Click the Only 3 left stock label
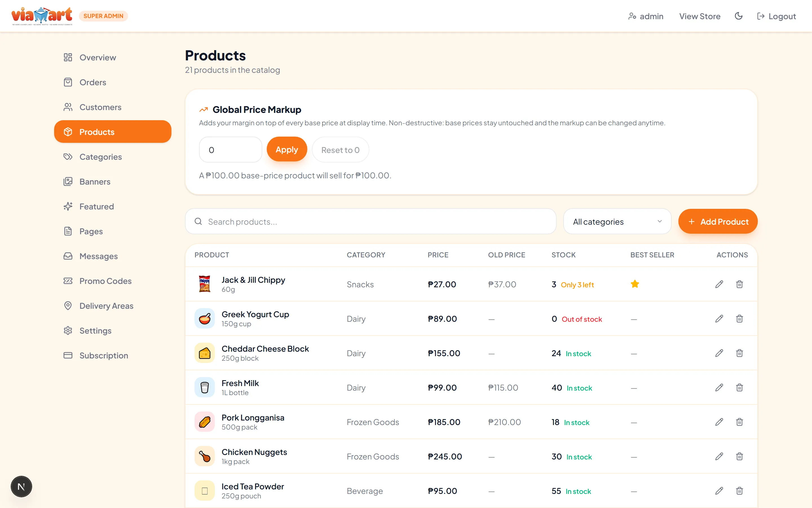This screenshot has width=812, height=508. coord(577,285)
